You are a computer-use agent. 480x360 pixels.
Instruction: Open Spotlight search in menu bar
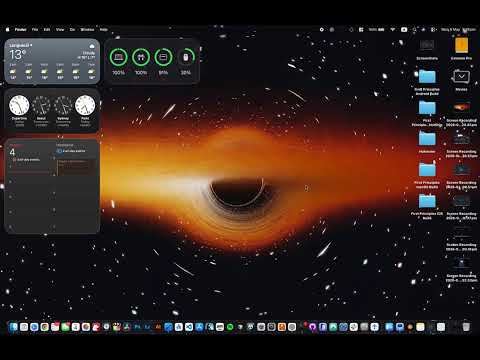click(x=415, y=29)
